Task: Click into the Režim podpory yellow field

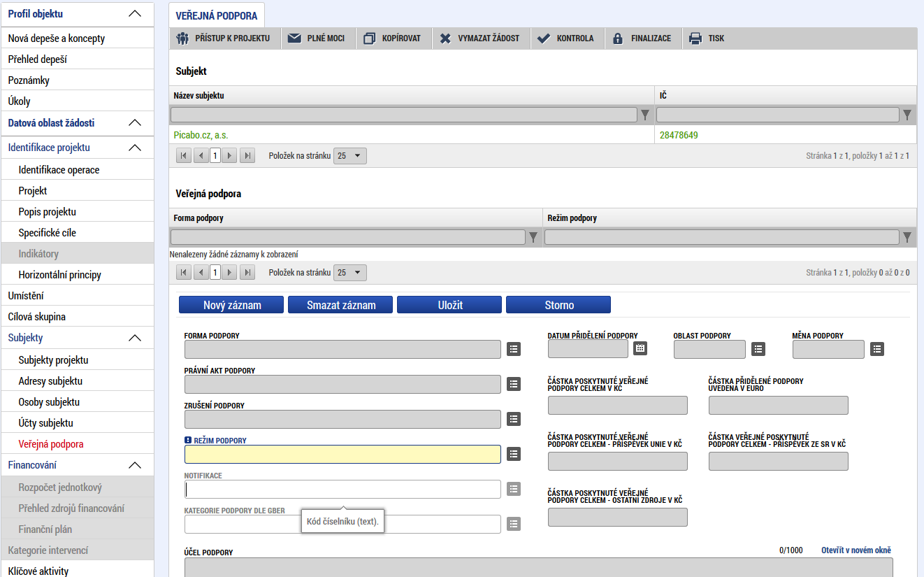Action: tap(342, 454)
